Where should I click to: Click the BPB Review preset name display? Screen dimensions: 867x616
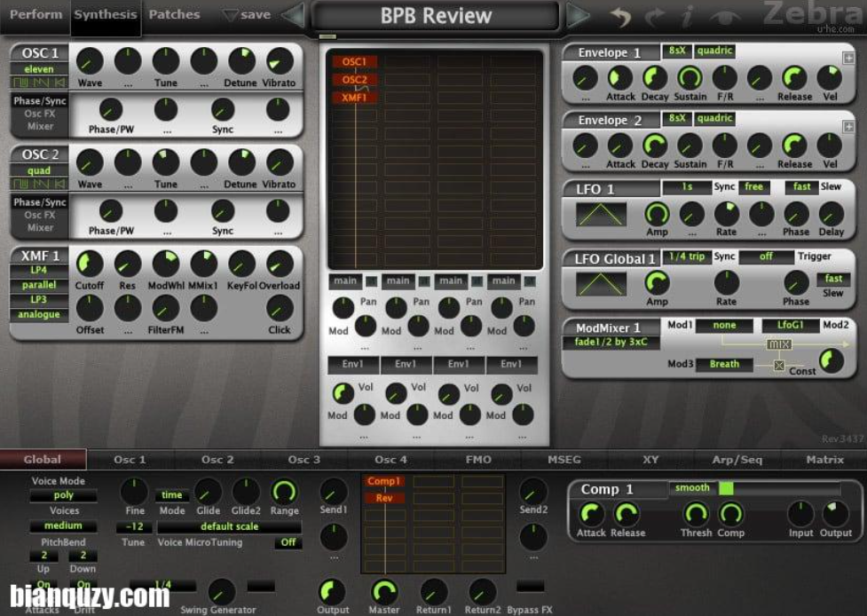pos(436,16)
